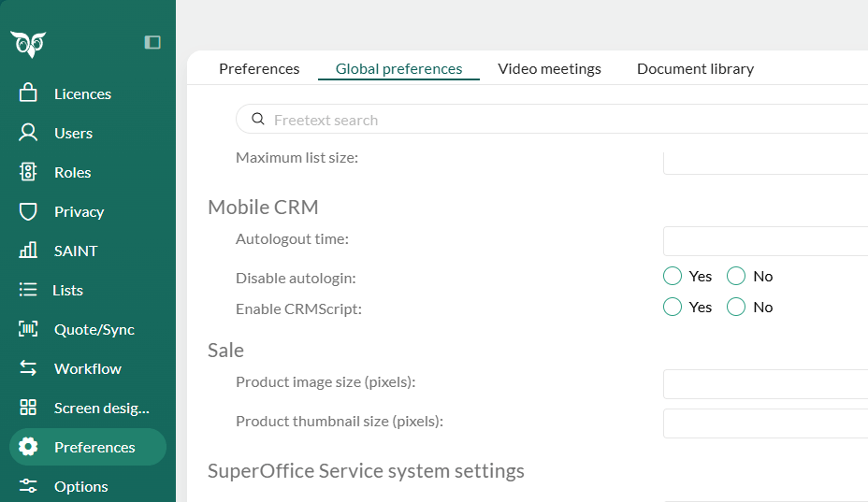Open Workflow via the arrows icon

click(x=28, y=368)
